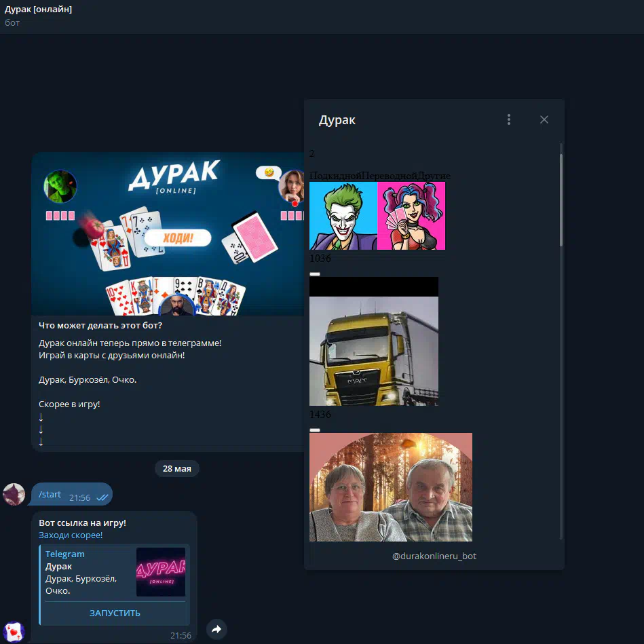The width and height of the screenshot is (644, 644).
Task: Switch to the Переводной tab
Action: click(390, 175)
